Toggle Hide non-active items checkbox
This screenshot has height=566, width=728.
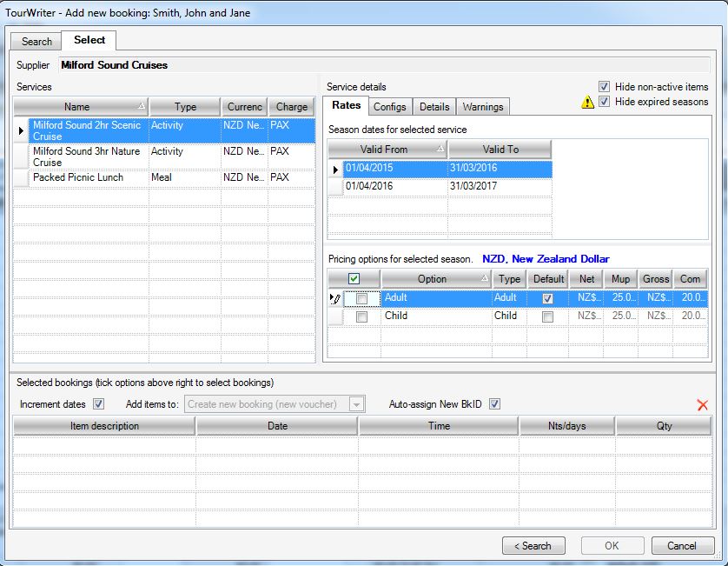pyautogui.click(x=604, y=87)
